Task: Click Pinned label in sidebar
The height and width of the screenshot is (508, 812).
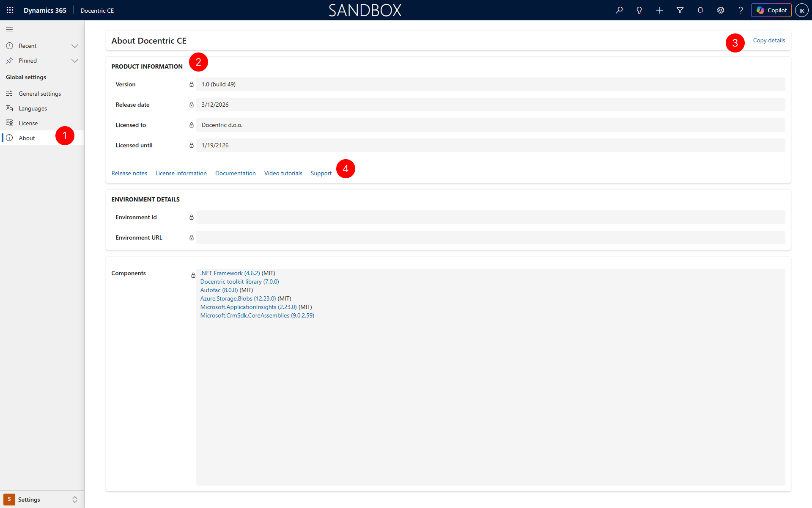Action: tap(27, 61)
